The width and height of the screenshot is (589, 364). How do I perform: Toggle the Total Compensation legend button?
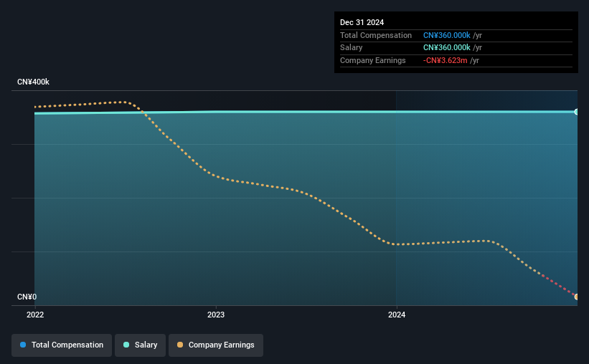click(x=62, y=345)
